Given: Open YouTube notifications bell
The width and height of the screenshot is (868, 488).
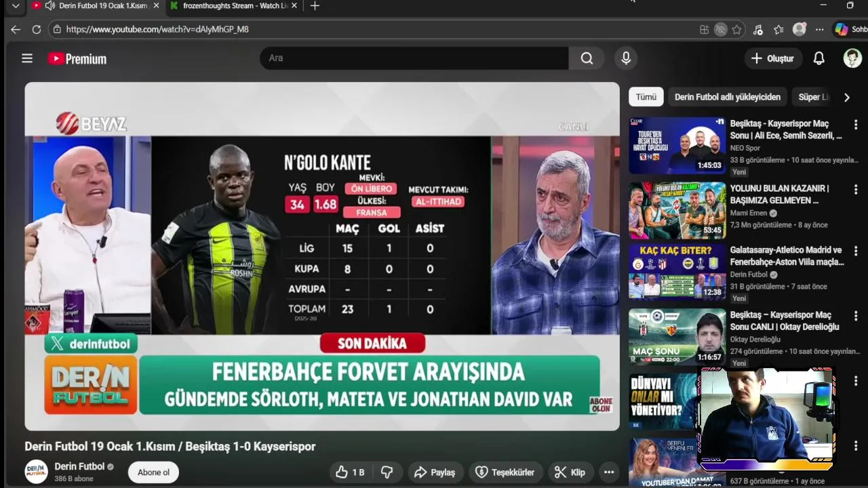Looking at the screenshot, I should 818,58.
